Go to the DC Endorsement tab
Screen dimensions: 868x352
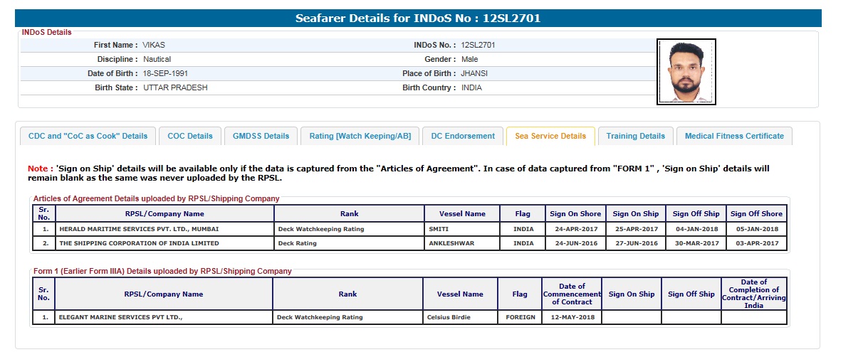coord(463,136)
